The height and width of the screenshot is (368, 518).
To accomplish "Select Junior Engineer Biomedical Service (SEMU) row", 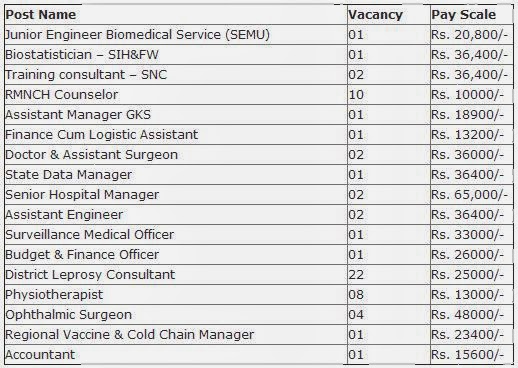I will (259, 35).
